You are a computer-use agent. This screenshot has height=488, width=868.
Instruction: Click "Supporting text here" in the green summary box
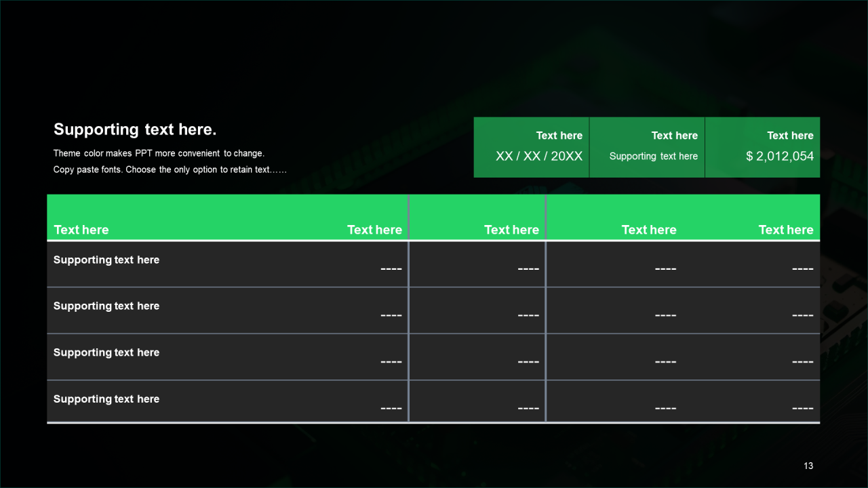pyautogui.click(x=653, y=156)
